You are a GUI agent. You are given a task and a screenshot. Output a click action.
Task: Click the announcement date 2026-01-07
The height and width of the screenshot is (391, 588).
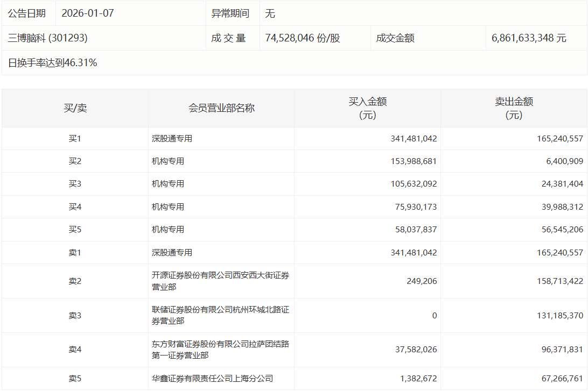pyautogui.click(x=88, y=13)
